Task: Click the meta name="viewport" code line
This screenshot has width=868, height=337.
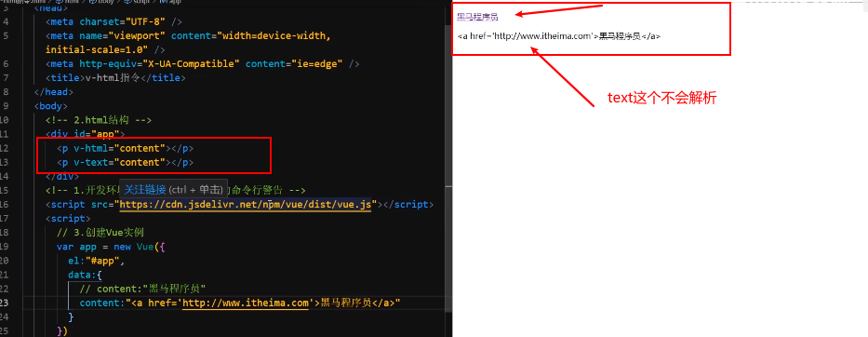Action: pos(188,36)
